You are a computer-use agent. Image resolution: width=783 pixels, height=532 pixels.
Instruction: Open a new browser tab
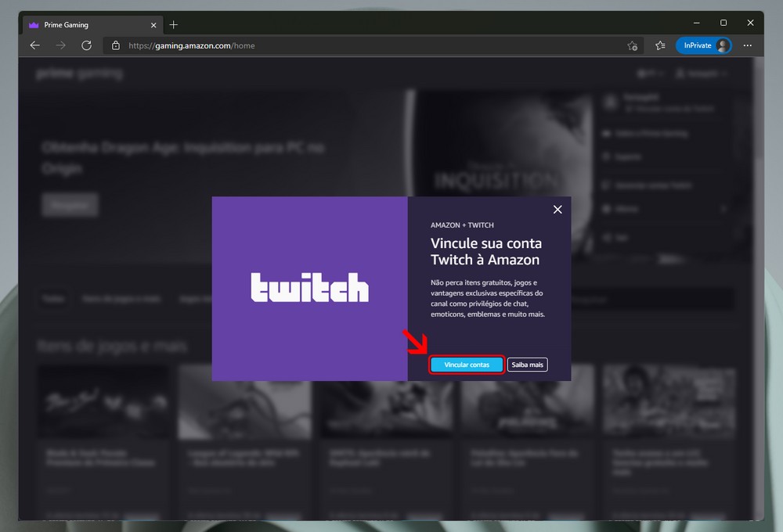point(174,24)
